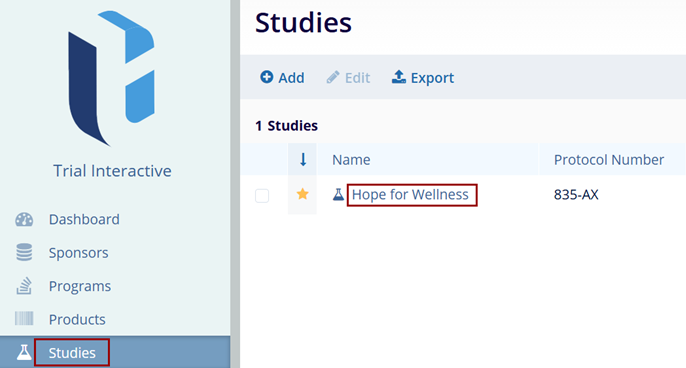Sort by Protocol Number column header
The image size is (686, 368).
click(609, 160)
